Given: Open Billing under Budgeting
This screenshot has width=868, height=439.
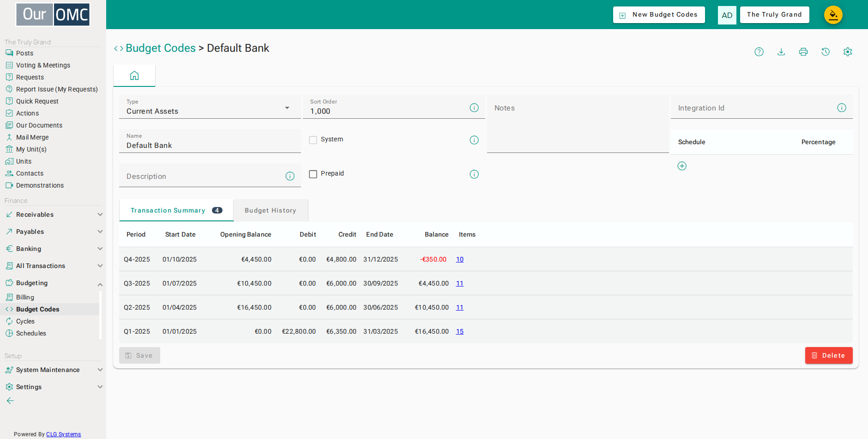Looking at the screenshot, I should pos(25,297).
